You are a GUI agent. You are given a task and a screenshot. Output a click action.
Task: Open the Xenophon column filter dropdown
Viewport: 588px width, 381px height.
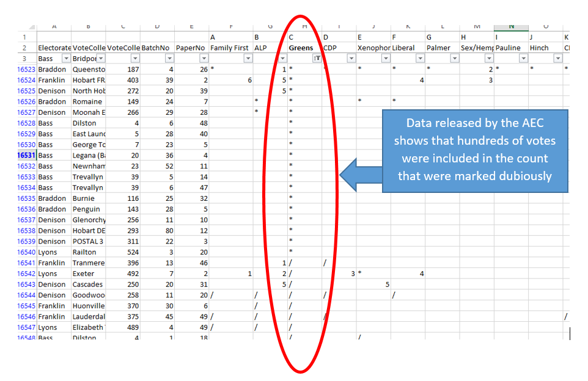386,59
